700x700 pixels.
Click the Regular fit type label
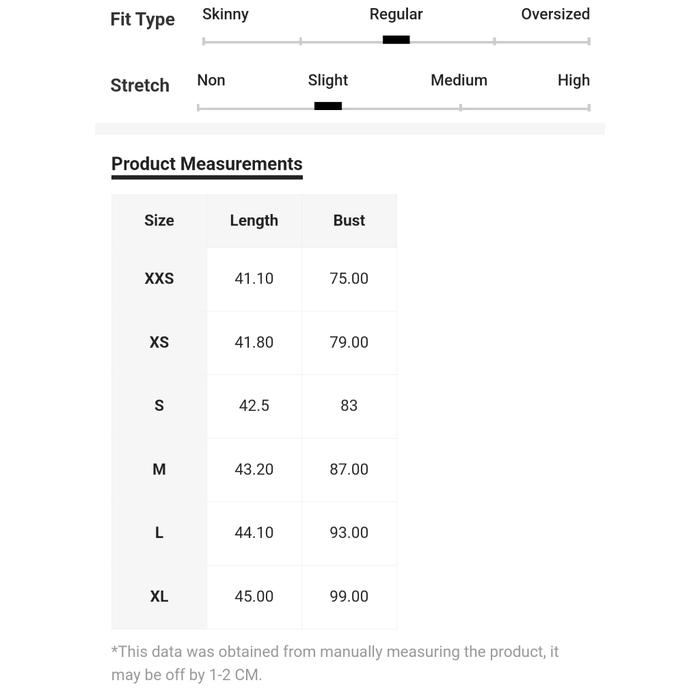(396, 14)
